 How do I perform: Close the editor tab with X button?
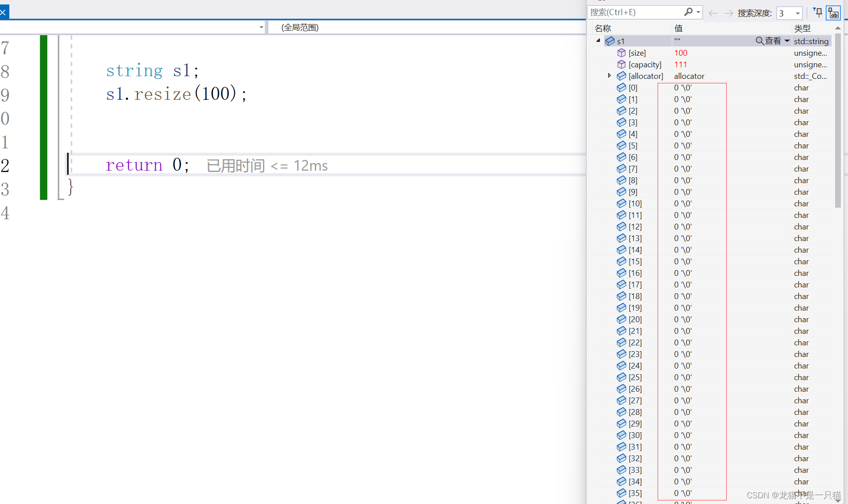(x=3, y=12)
